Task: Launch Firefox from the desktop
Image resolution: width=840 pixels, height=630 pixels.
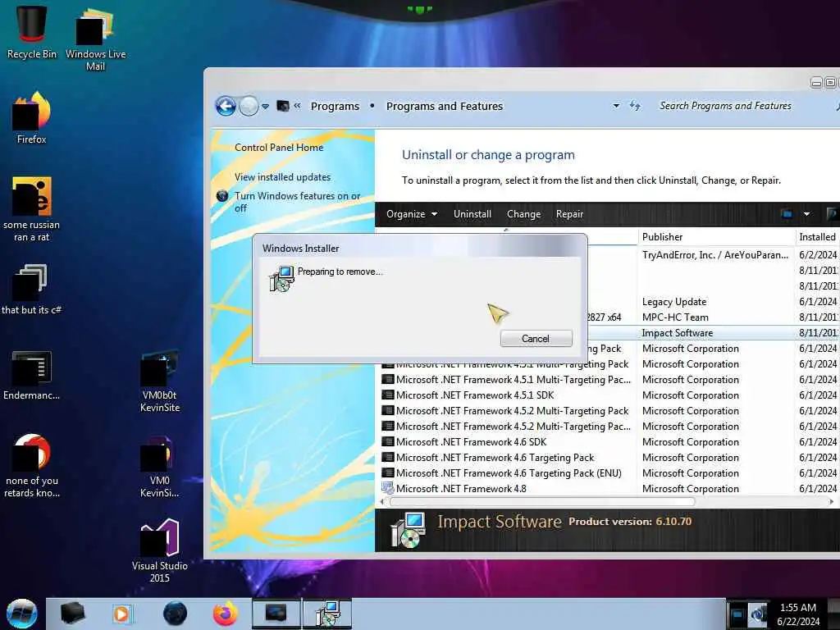Action: 32,118
